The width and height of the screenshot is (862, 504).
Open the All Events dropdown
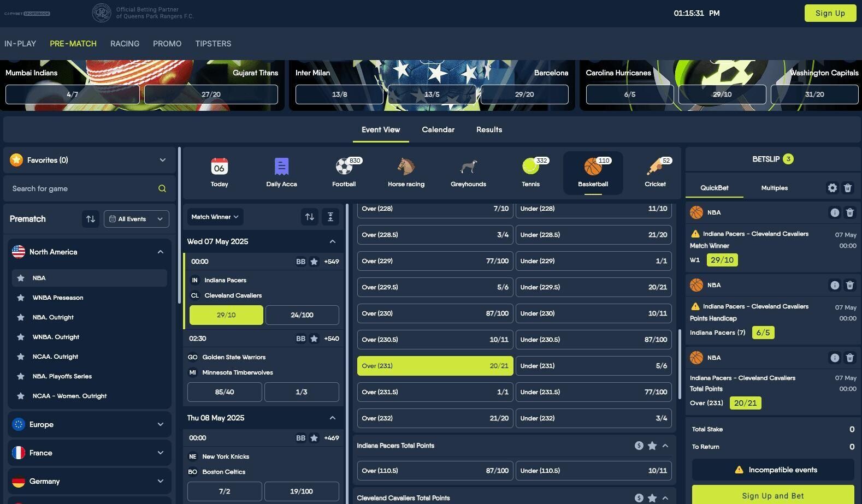point(137,219)
